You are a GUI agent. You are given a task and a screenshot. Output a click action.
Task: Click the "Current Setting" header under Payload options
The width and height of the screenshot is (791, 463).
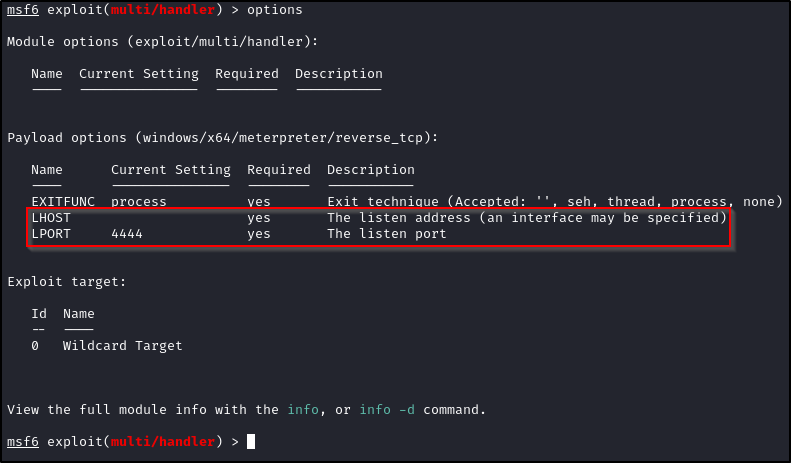pyautogui.click(x=171, y=170)
